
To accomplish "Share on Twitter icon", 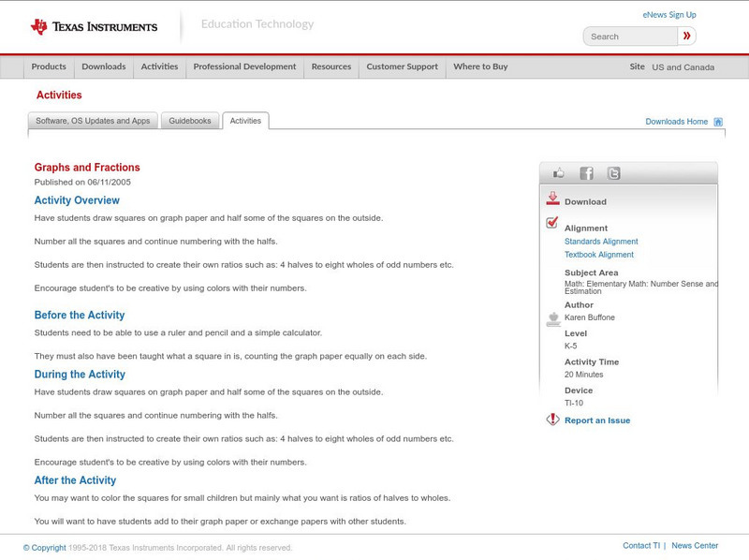I will (614, 173).
